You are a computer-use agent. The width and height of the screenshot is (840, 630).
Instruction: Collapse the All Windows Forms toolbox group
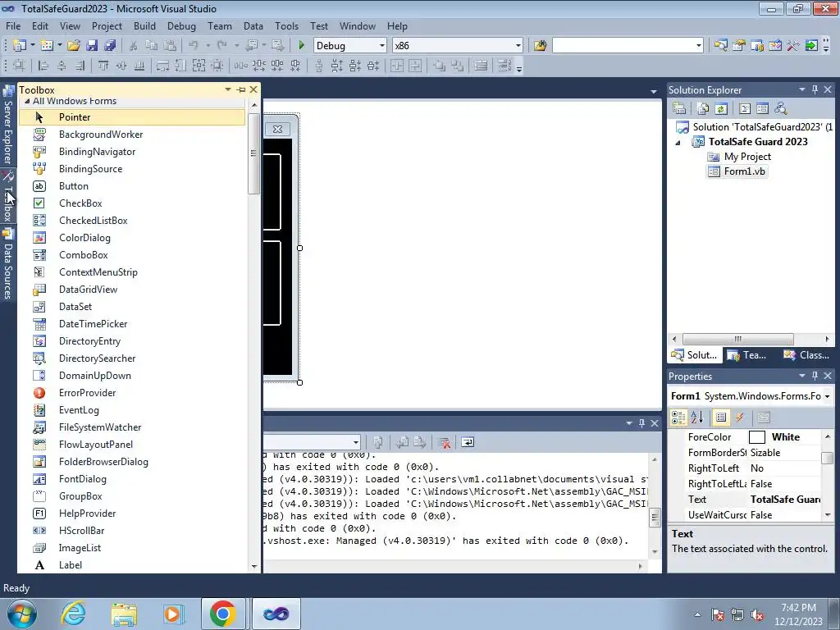27,101
